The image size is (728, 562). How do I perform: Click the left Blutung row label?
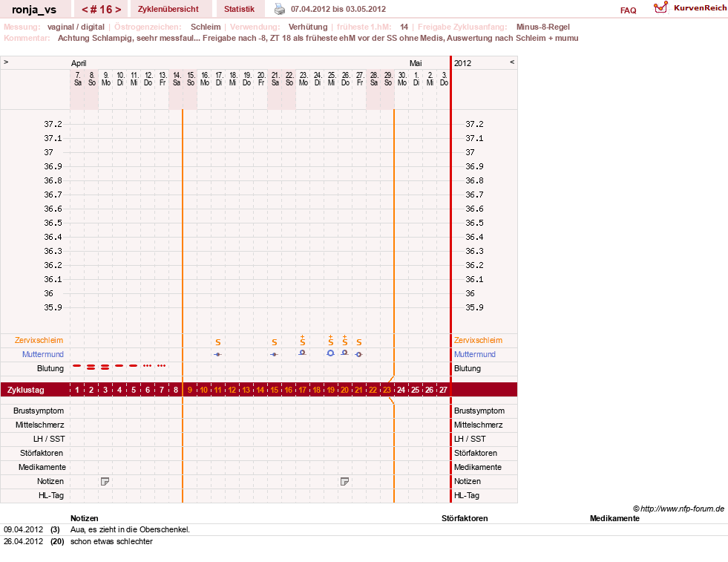coord(50,368)
